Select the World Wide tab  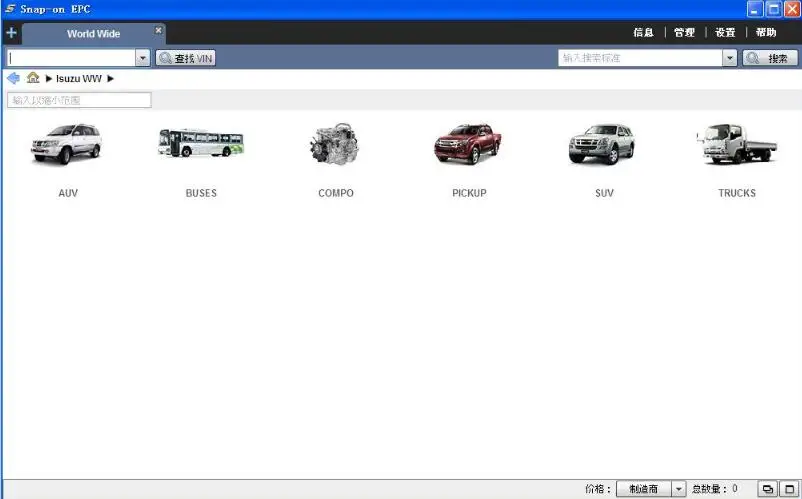[x=93, y=34]
